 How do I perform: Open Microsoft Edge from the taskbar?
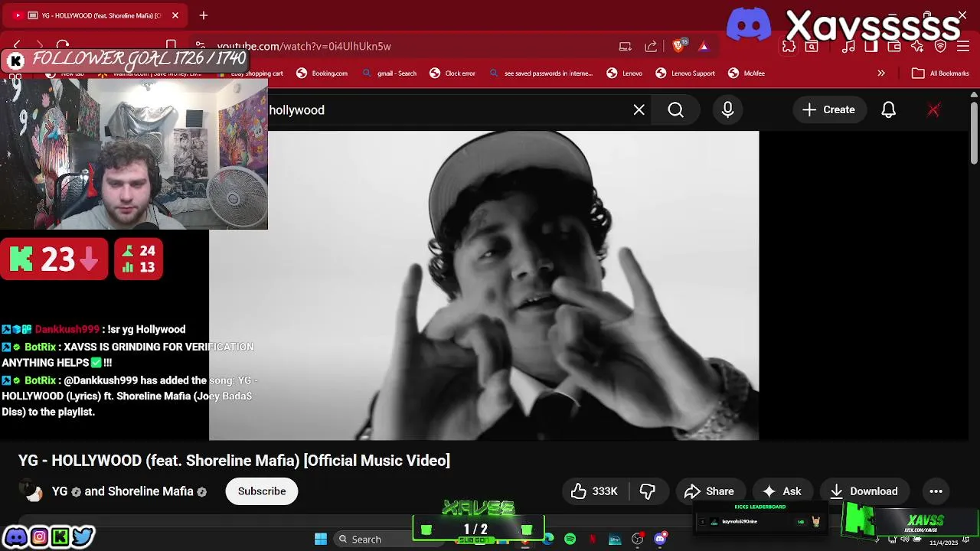548,540
